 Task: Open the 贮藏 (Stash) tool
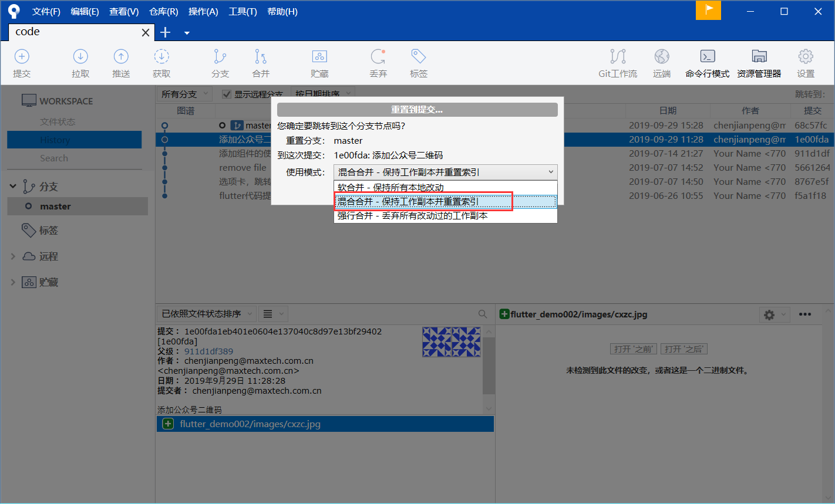click(319, 62)
